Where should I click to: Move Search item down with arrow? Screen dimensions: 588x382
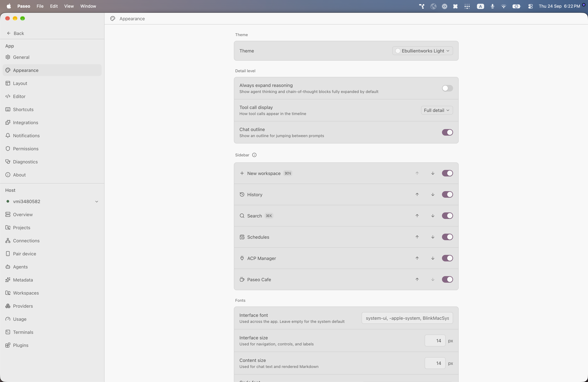[x=433, y=216]
